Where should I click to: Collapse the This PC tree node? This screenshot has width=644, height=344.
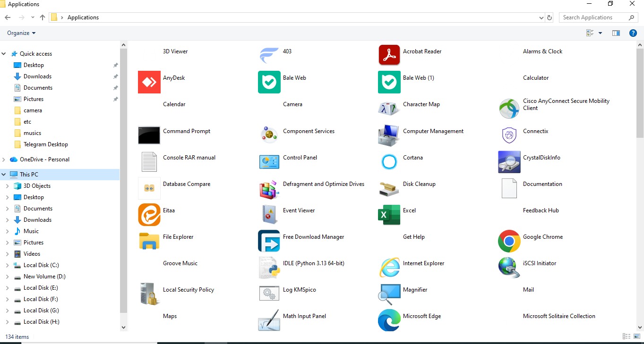pos(4,175)
